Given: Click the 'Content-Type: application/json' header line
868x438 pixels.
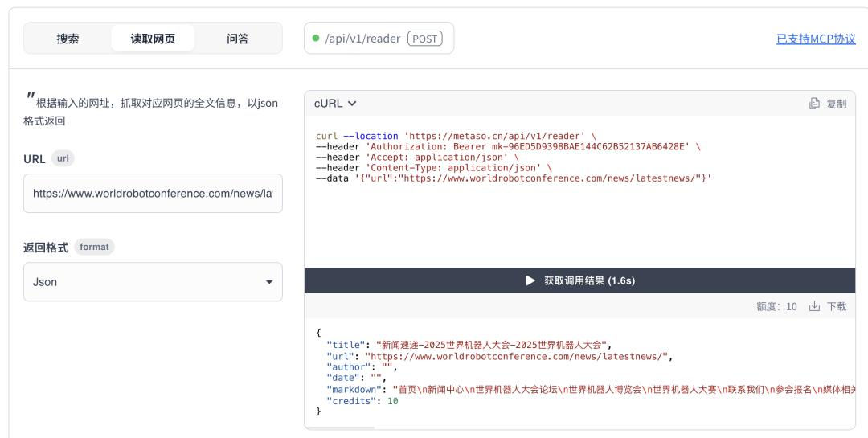Looking at the screenshot, I should (434, 168).
